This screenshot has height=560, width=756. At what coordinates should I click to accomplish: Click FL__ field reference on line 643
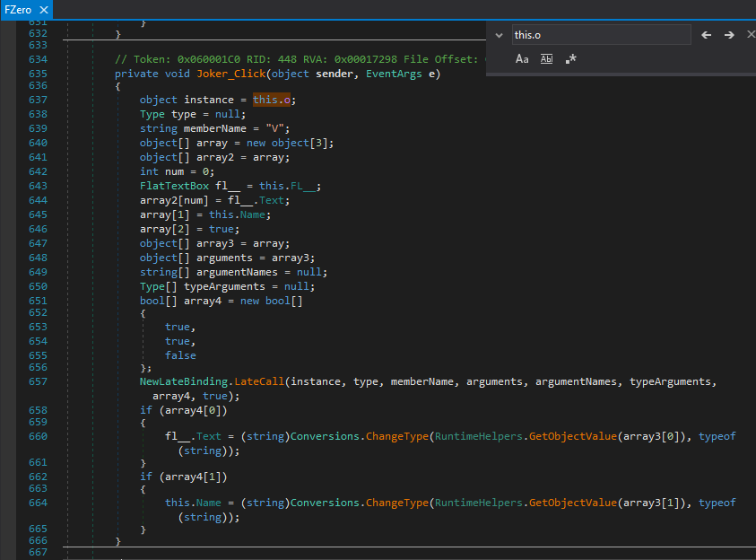(x=303, y=186)
